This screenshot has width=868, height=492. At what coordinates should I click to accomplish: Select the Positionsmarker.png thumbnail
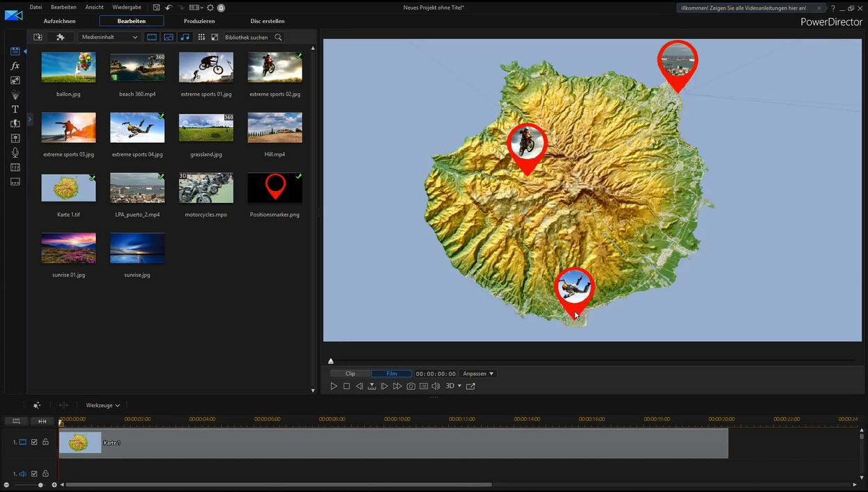(275, 188)
